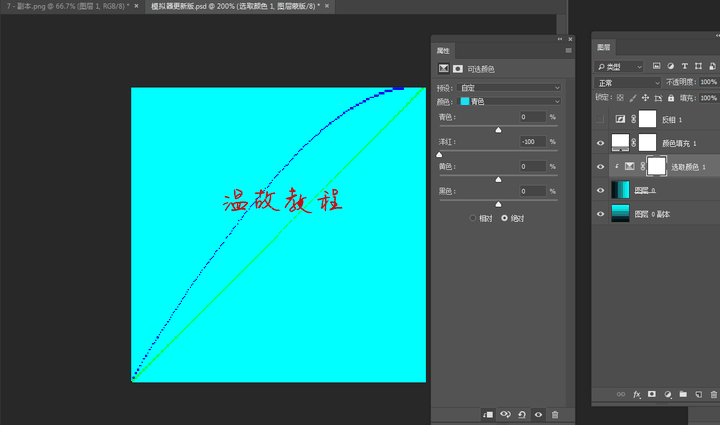Filter layers by type layers icon
This screenshot has height=425, width=720.
[685, 66]
